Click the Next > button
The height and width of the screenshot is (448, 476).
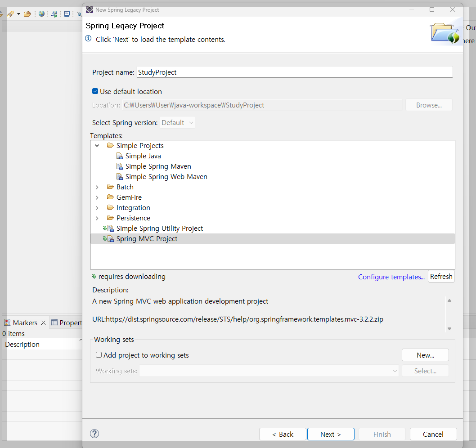click(331, 434)
